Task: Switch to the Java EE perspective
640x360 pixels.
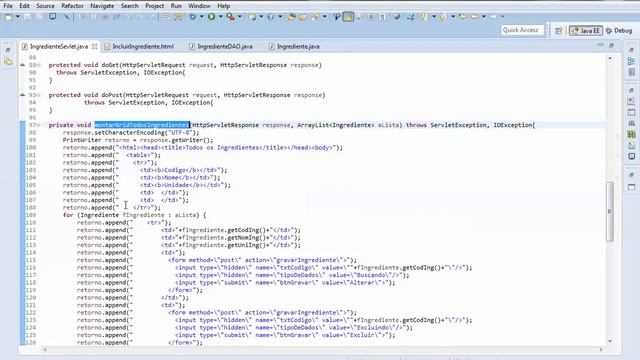Action: click(x=586, y=31)
